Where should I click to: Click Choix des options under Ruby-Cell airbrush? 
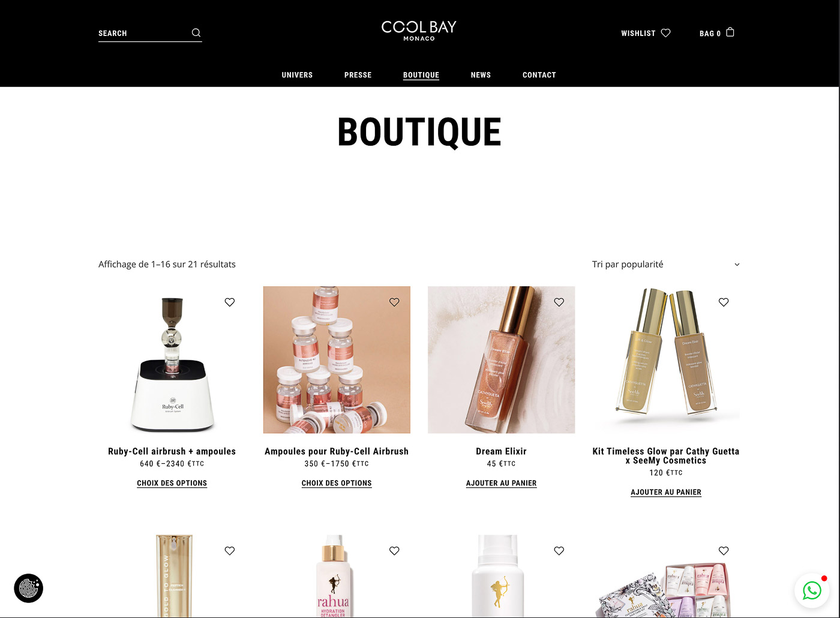(172, 483)
